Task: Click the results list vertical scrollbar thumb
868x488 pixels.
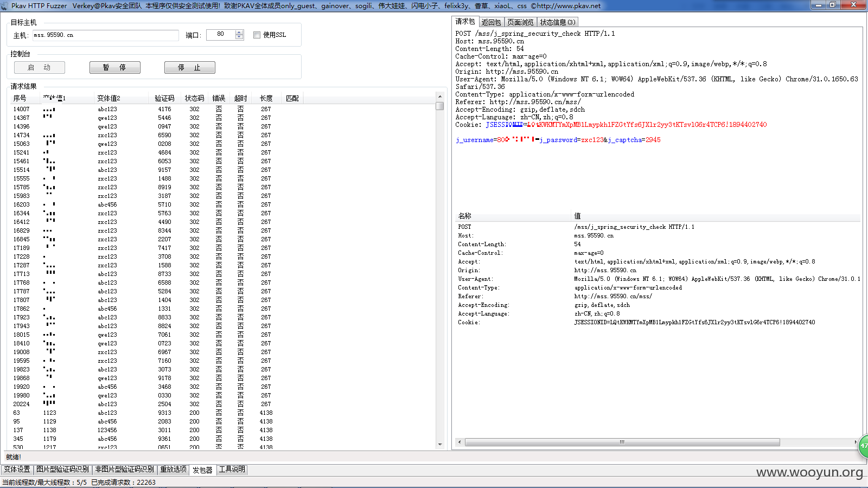Action: pyautogui.click(x=440, y=106)
